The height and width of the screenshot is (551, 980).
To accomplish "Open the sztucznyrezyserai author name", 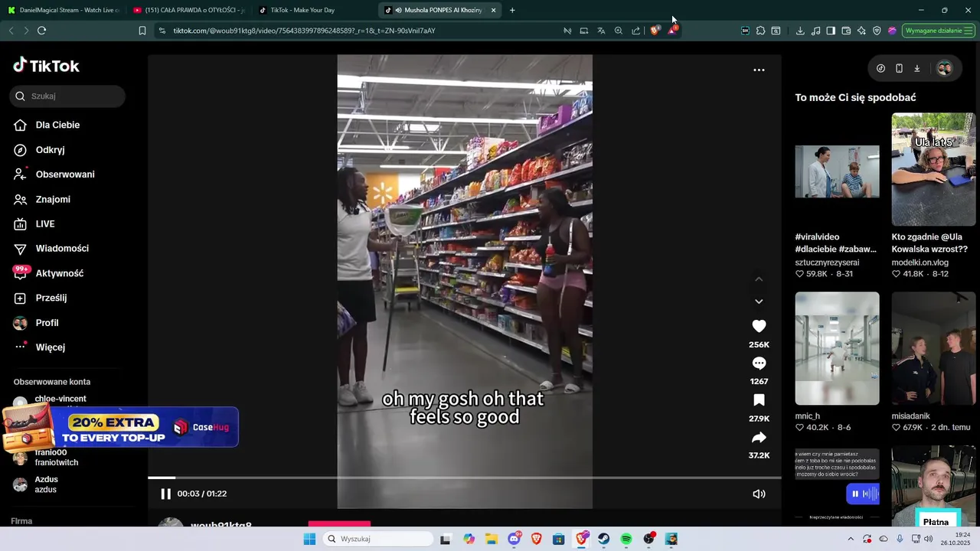I will [x=827, y=262].
